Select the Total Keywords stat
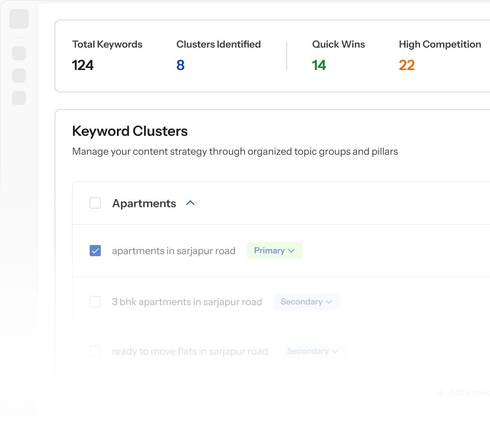The image size is (490, 448). coord(107,55)
